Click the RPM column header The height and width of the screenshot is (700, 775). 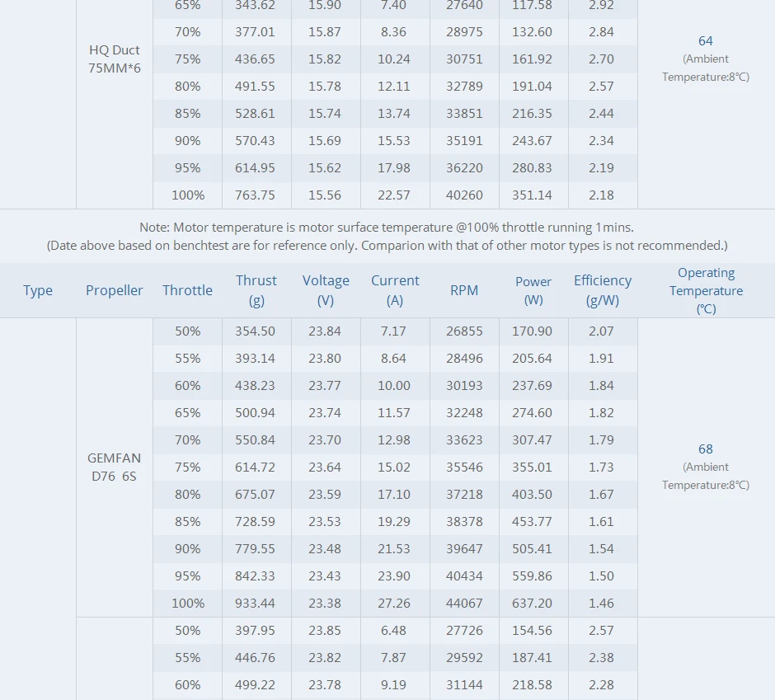(464, 290)
